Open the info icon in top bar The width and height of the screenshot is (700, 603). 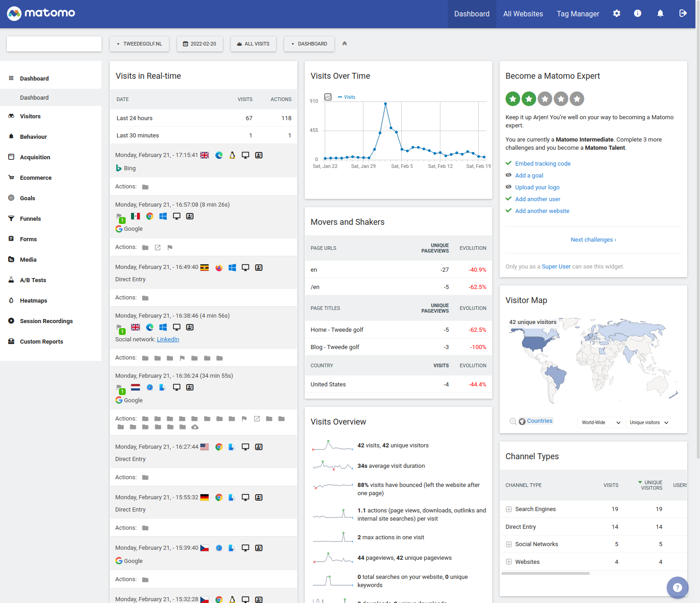638,14
